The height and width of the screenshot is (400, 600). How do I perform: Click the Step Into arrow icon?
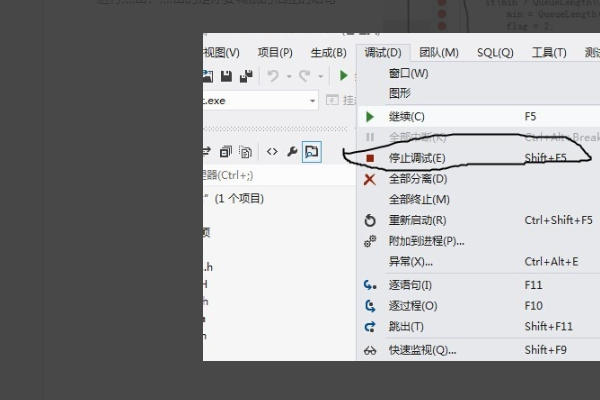370,285
